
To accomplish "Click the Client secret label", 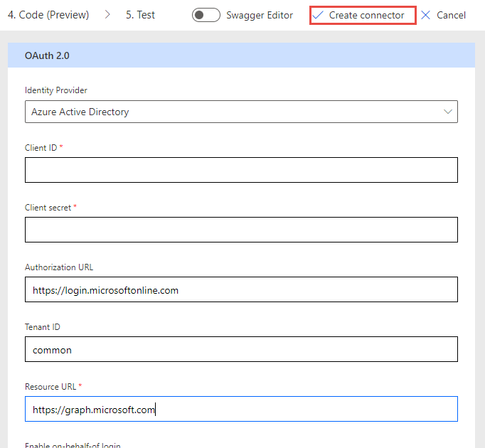I will pos(48,208).
